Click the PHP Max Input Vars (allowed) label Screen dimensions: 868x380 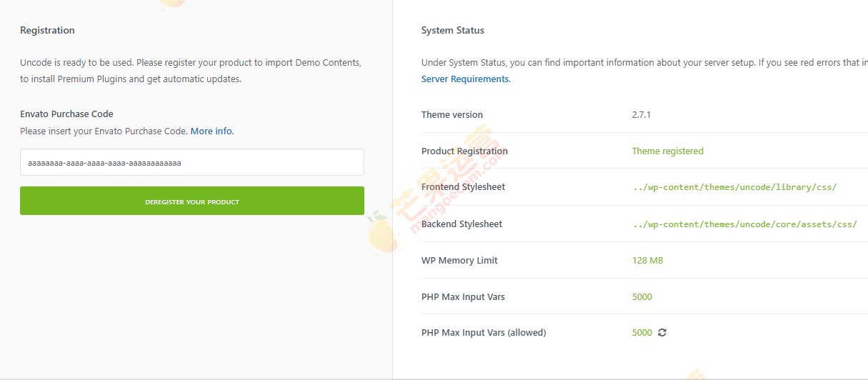(x=484, y=333)
